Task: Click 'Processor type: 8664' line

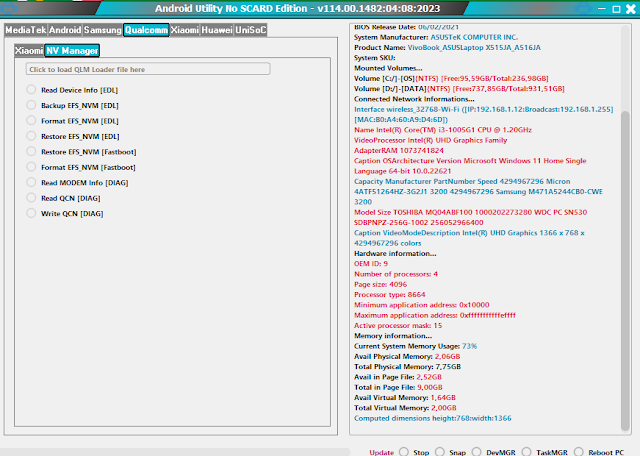Action: coord(390,294)
